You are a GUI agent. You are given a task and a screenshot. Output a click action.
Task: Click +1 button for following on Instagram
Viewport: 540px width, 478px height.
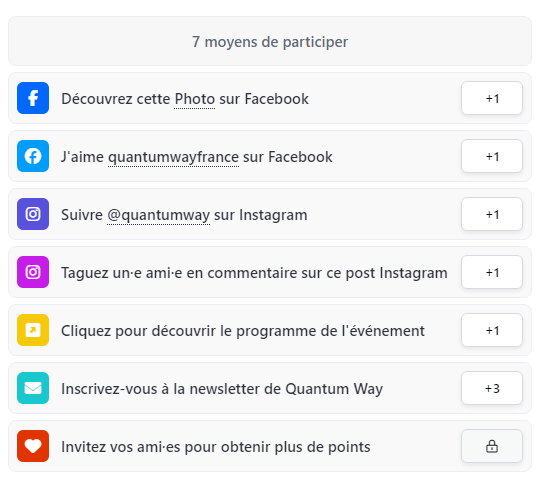[x=492, y=214]
